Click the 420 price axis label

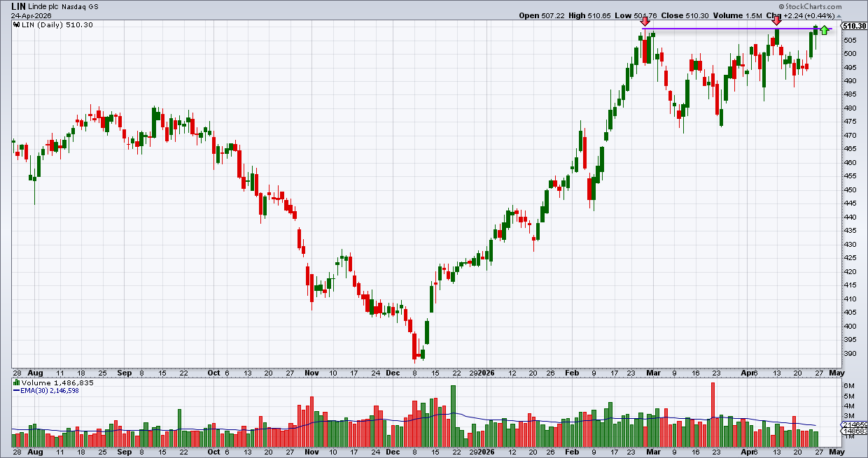(848, 271)
